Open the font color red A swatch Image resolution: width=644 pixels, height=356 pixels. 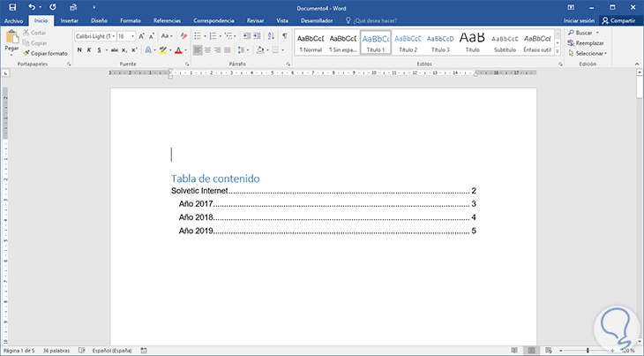click(178, 50)
